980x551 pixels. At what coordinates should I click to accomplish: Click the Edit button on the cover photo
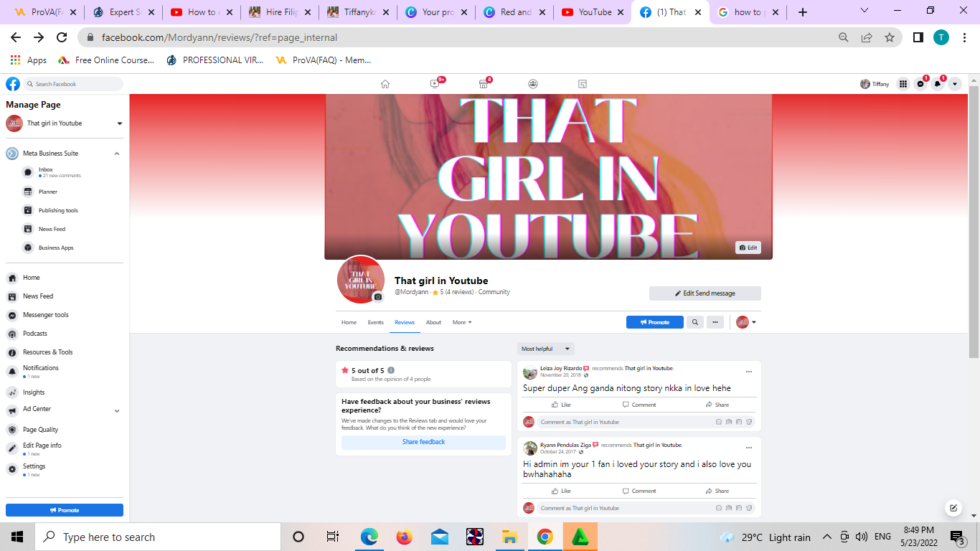point(748,248)
